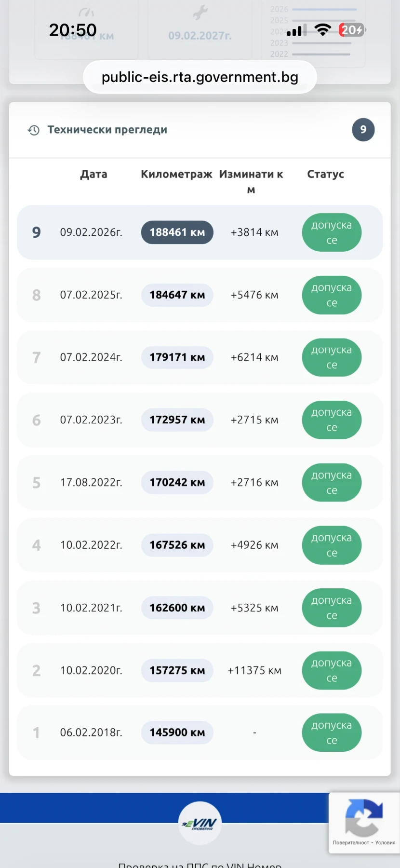400x868 pixels.
Task: Tap the Статус column header
Action: [x=325, y=174]
